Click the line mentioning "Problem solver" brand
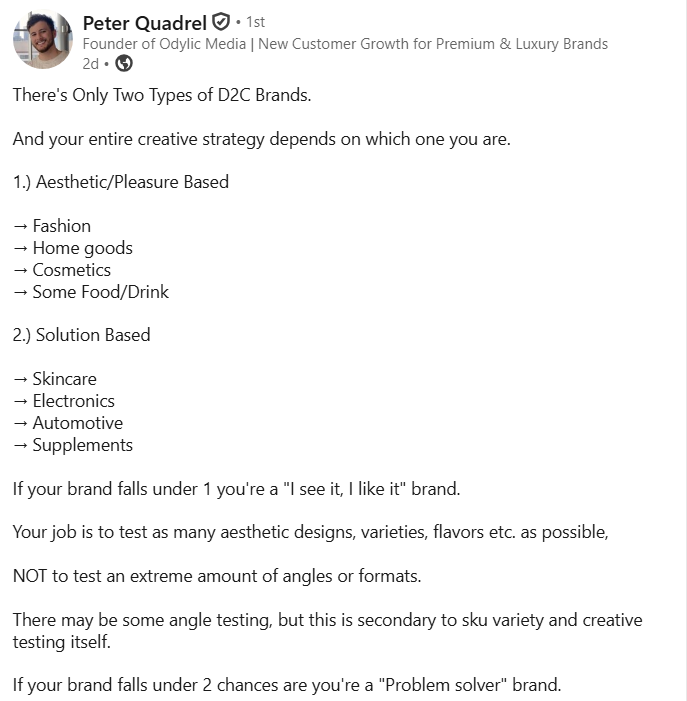Image resolution: width=687 pixels, height=701 pixels. point(288,686)
